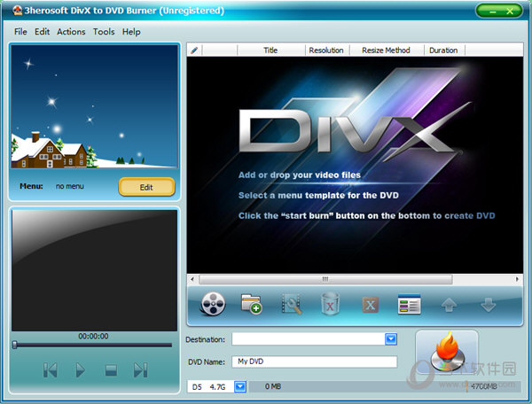Click the "no menu" label
This screenshot has width=532, height=404.
[x=70, y=186]
